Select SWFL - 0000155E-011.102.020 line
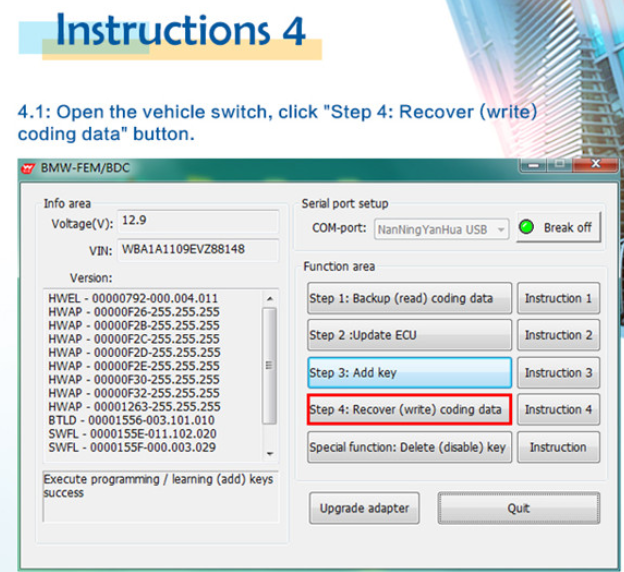 click(x=133, y=434)
